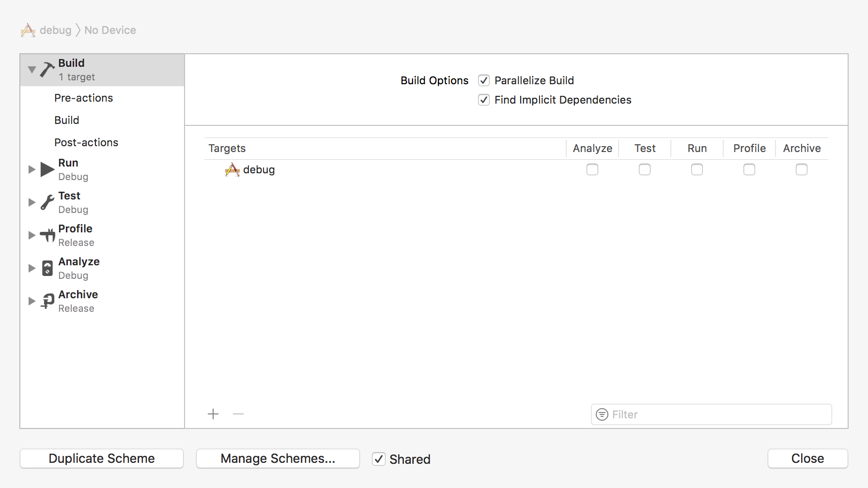Screen dimensions: 868x488
Task: Expand the Archive section disclosure triangle
Action: tap(32, 301)
